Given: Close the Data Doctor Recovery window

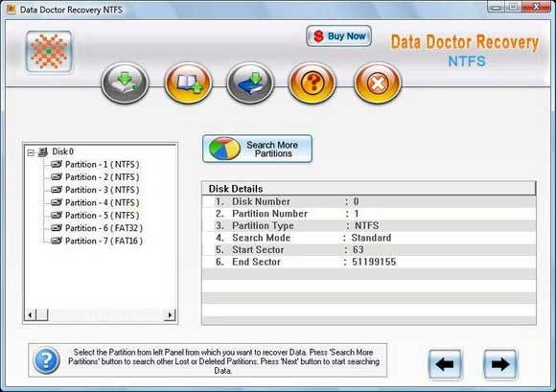Looking at the screenshot, I should tap(537, 7).
